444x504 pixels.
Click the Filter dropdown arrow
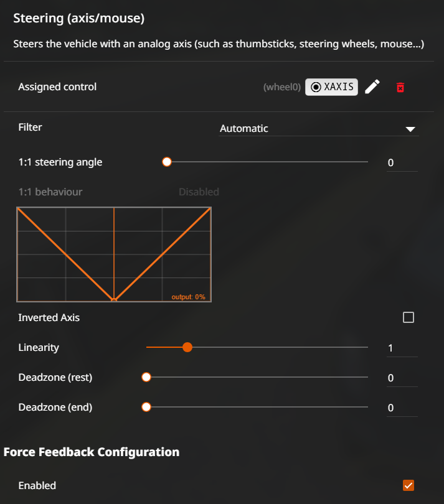[x=410, y=129]
